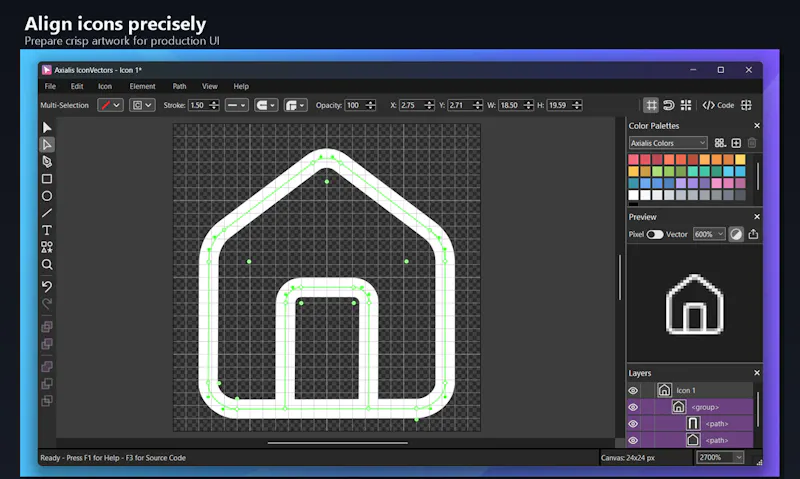This screenshot has height=479, width=800.
Task: Click the Opacity value field
Action: point(355,105)
